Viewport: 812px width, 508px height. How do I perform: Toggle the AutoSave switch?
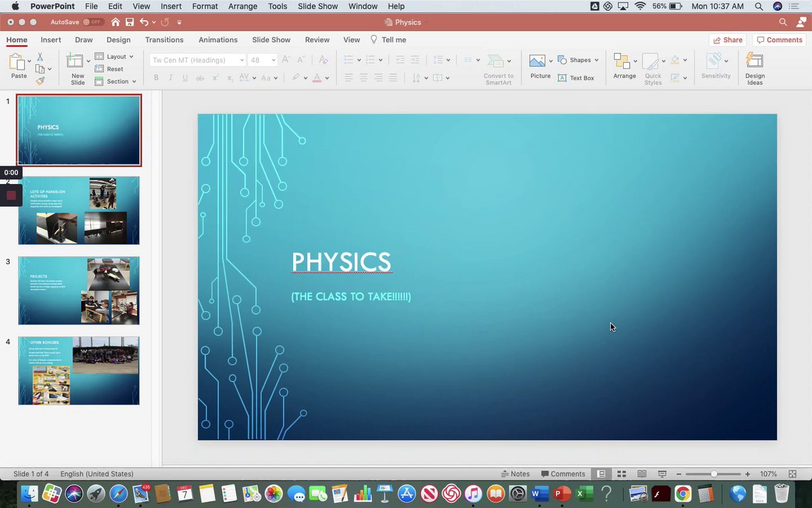[93, 22]
